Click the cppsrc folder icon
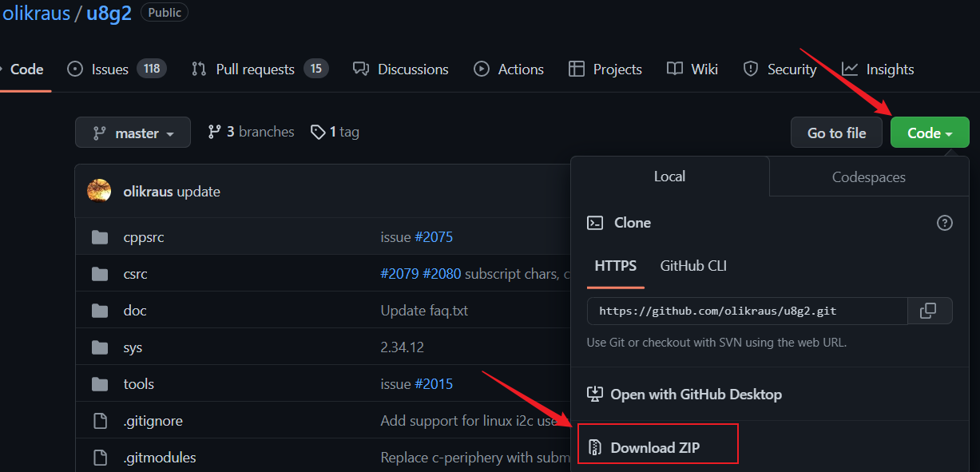The image size is (980, 472). coord(100,237)
